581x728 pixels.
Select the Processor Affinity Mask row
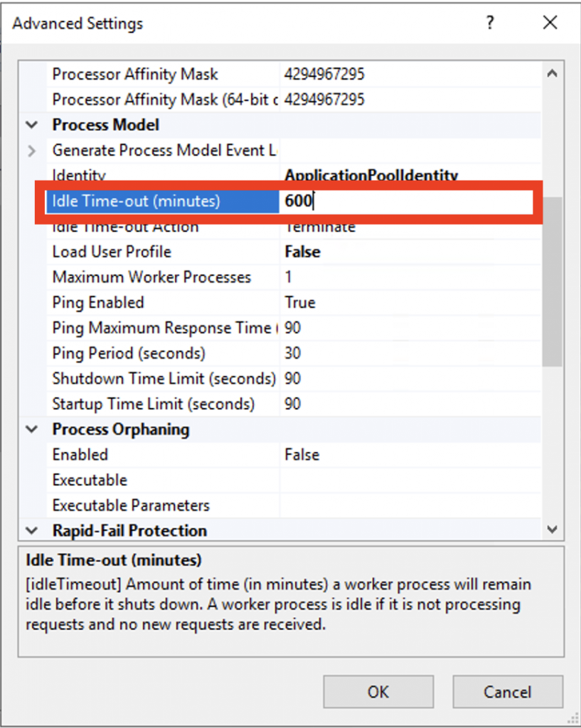coord(294,74)
